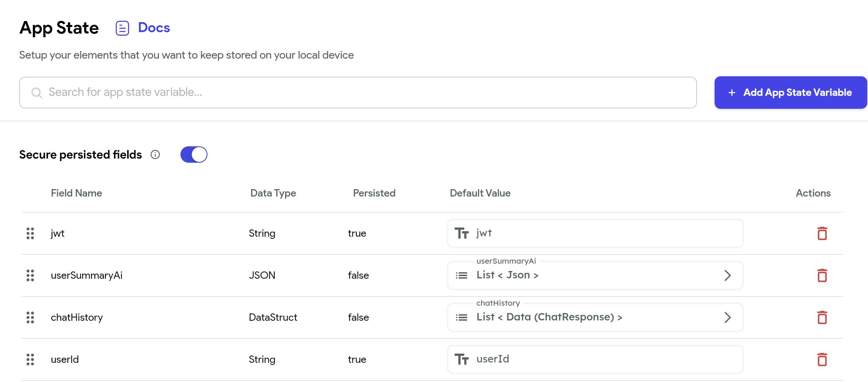The image size is (868, 382).
Task: Delete the userSummaryAi variable row
Action: point(822,275)
